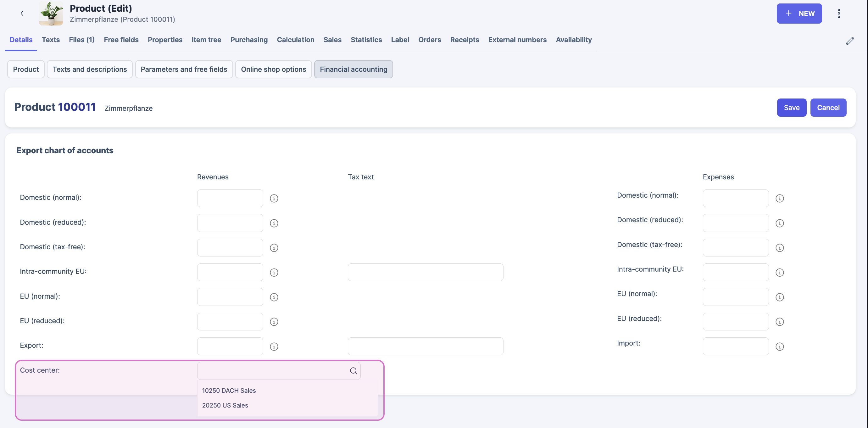The image size is (868, 428).
Task: View info for Export revenue account
Action: pos(274,346)
